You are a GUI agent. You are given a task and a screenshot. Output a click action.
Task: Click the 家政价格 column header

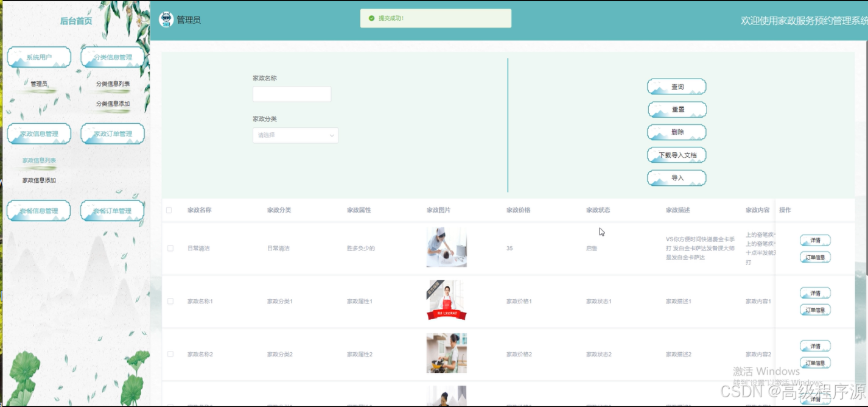(518, 210)
